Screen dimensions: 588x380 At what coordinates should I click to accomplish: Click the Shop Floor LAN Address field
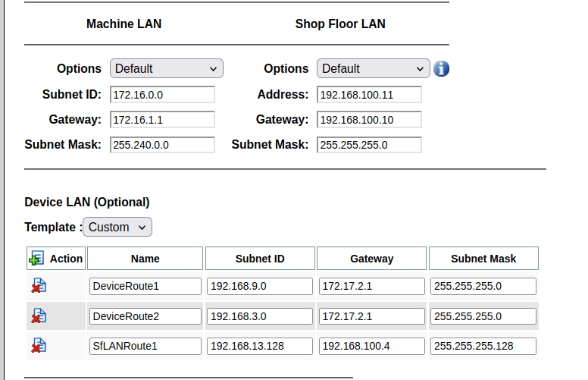click(x=369, y=95)
